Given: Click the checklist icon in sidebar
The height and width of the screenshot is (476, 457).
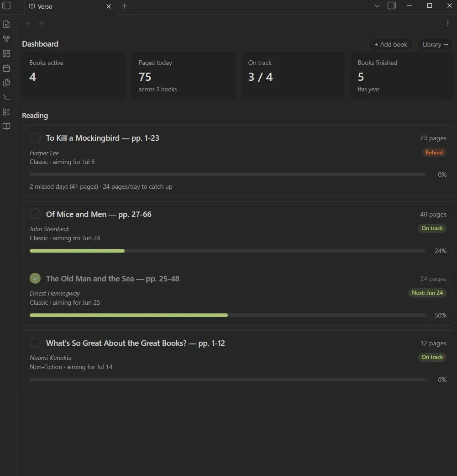Looking at the screenshot, I should (6, 112).
